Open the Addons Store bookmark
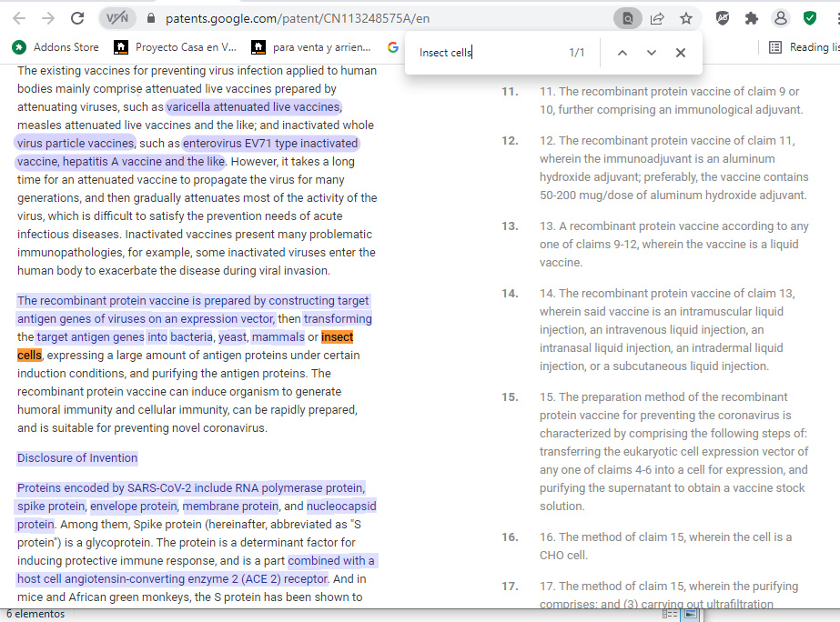Image resolution: width=840 pixels, height=622 pixels. 56,47
